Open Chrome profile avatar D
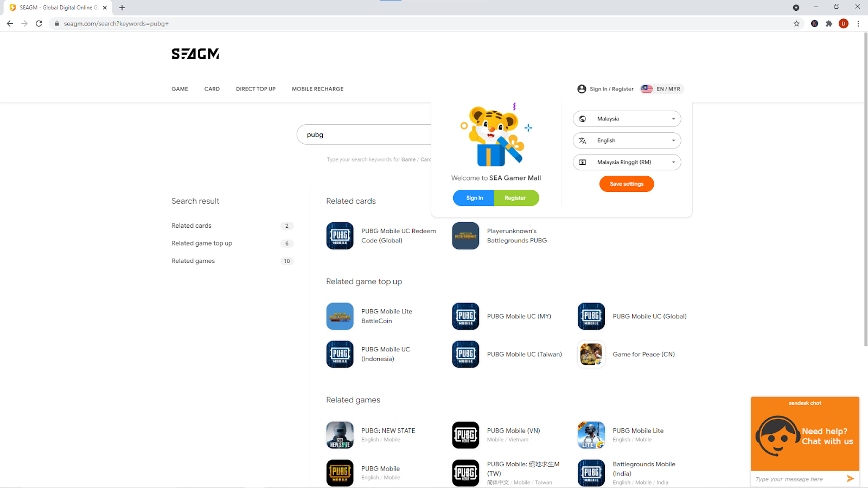The width and height of the screenshot is (868, 488). pos(844,23)
